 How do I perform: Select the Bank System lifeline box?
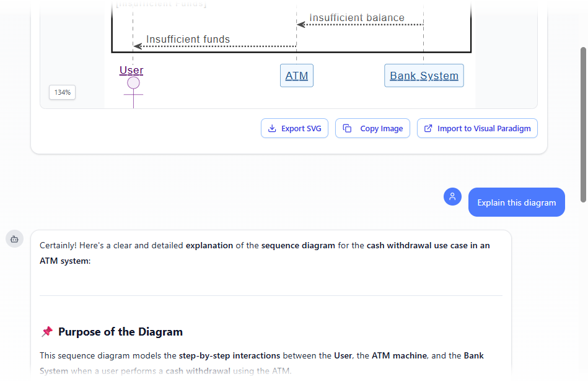coord(424,75)
